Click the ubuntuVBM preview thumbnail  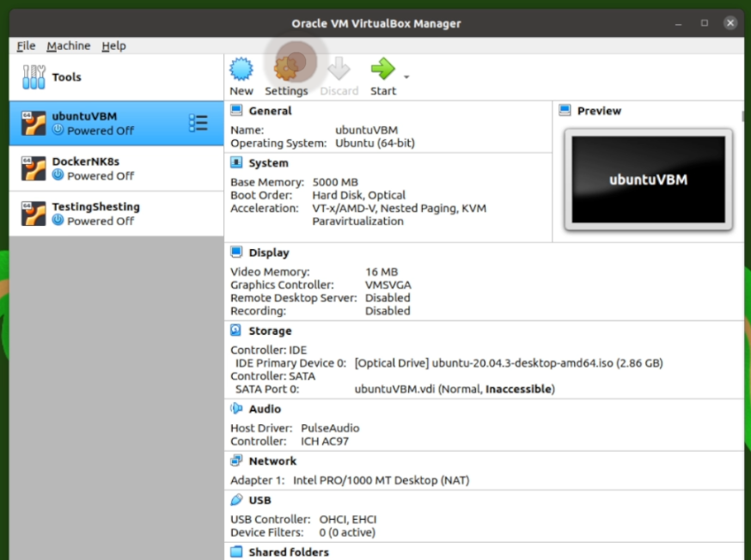tap(650, 178)
